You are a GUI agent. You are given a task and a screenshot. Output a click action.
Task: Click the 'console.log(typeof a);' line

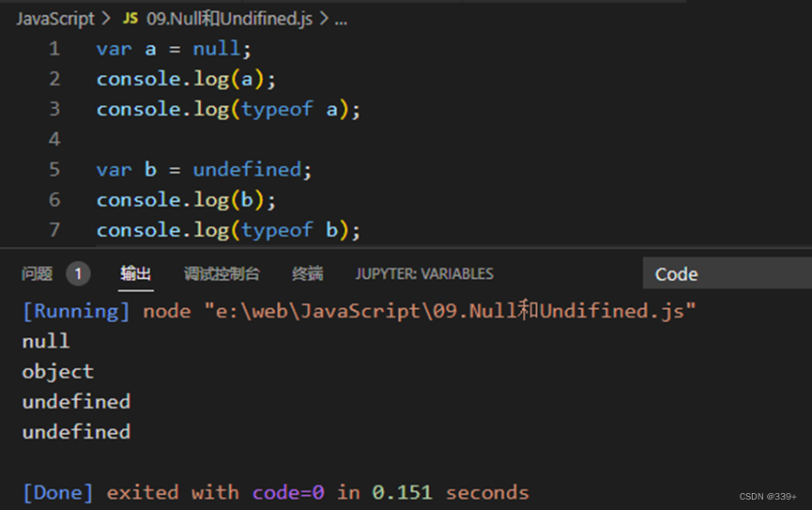[x=228, y=109]
